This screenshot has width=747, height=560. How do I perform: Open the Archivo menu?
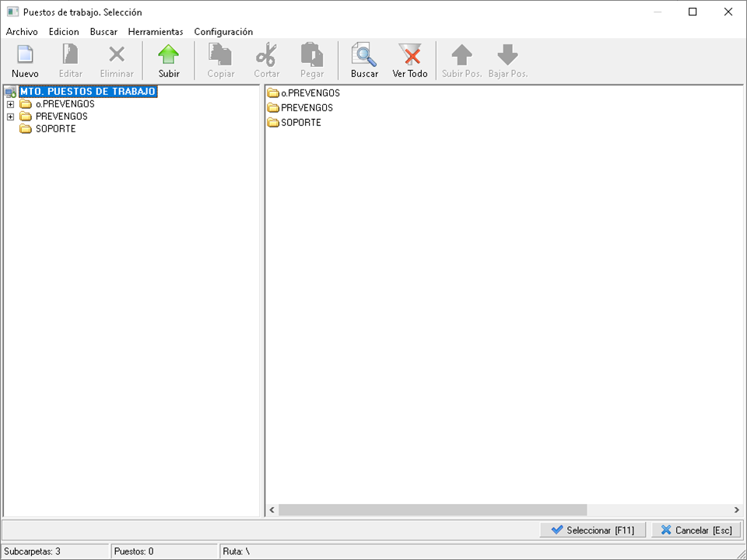(x=22, y=32)
